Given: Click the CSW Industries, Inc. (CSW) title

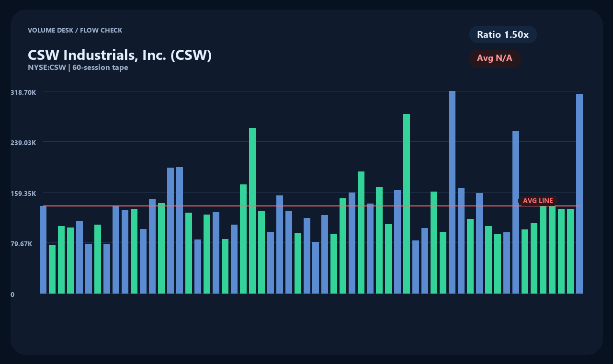Looking at the screenshot, I should [120, 55].
